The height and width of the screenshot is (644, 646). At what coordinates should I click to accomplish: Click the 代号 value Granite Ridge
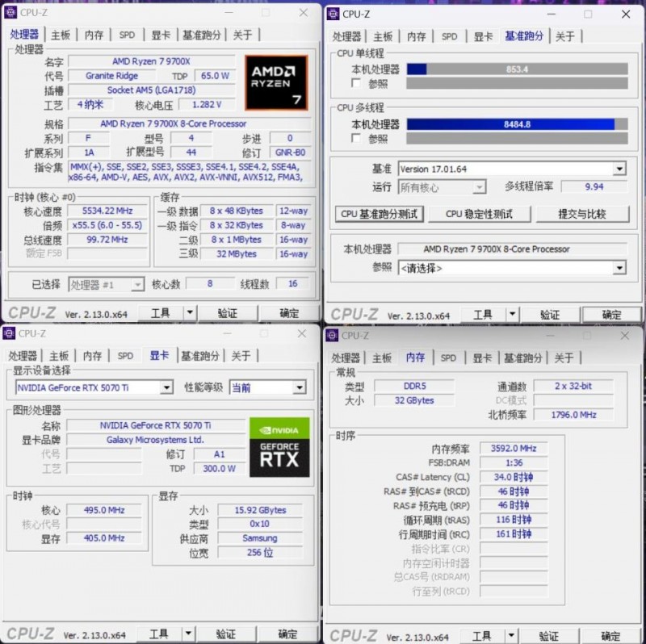click(x=111, y=76)
